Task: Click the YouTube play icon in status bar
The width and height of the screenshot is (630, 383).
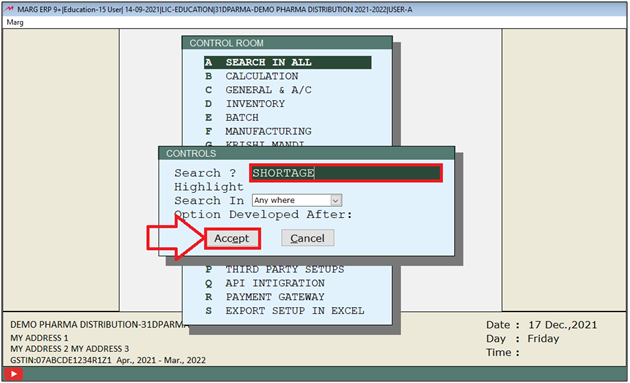Action: pyautogui.click(x=13, y=374)
